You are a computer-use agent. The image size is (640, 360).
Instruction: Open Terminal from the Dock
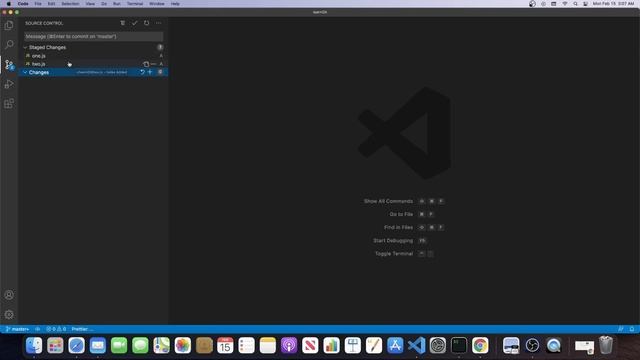(459, 345)
